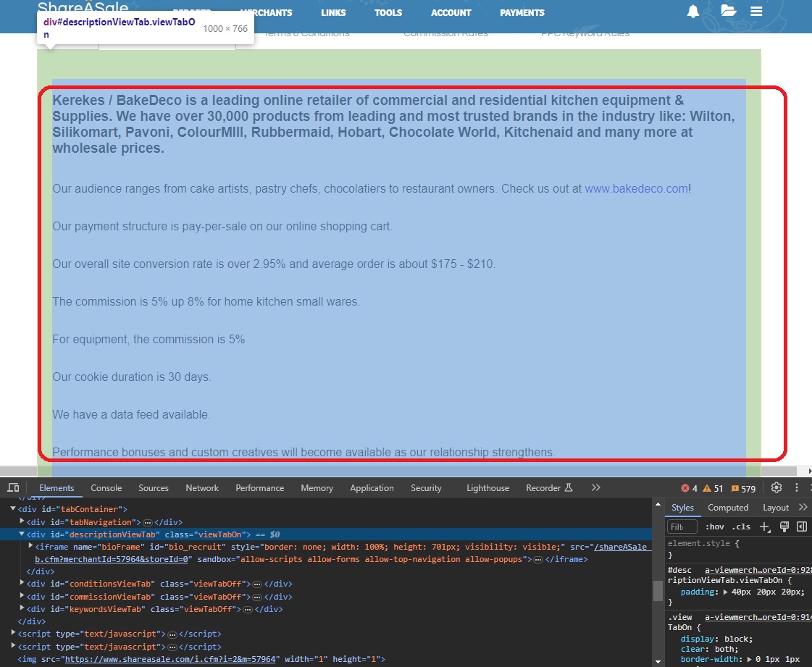Toggle the device toolbar icon

coord(13,488)
